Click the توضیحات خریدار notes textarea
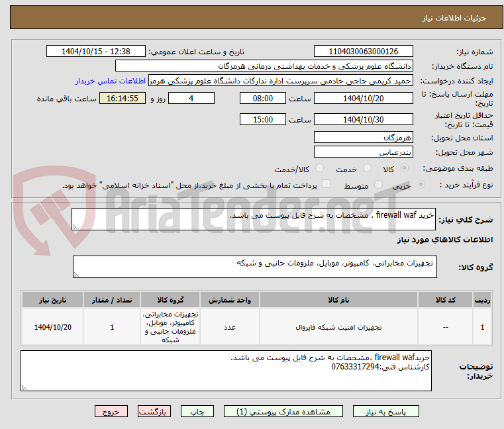 click(226, 371)
